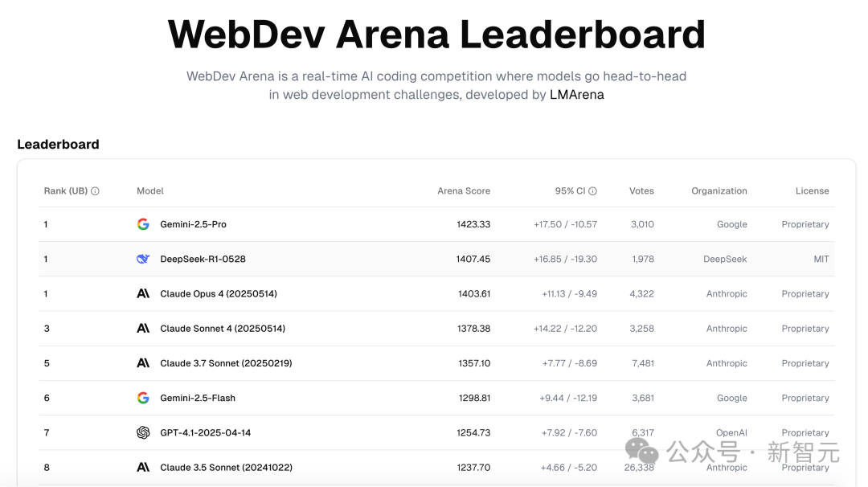The width and height of the screenshot is (868, 487).
Task: Sort by the Votes column header
Action: pyautogui.click(x=641, y=191)
